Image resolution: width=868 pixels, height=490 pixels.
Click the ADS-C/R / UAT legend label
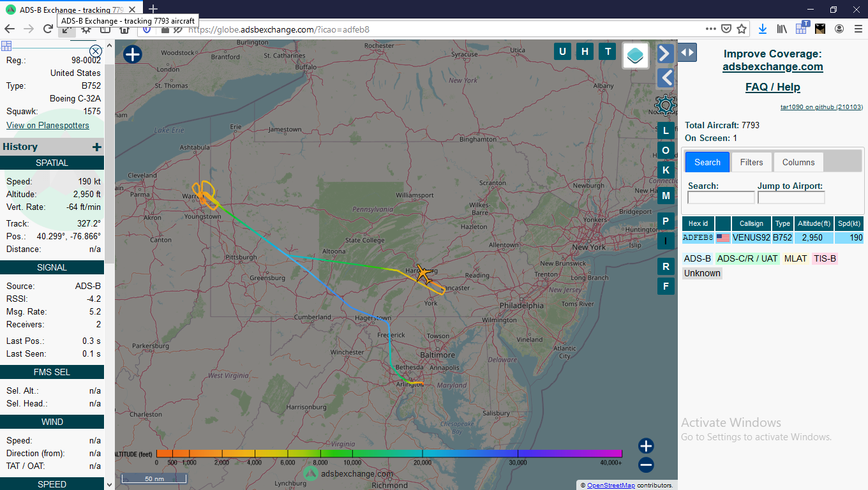coord(747,258)
